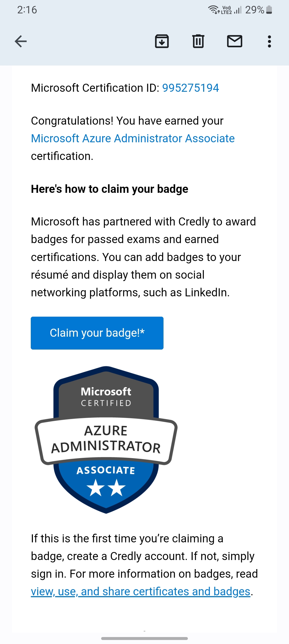Viewport: 289px width, 644px height.
Task: Mark the email as unread
Action: pos(234,41)
